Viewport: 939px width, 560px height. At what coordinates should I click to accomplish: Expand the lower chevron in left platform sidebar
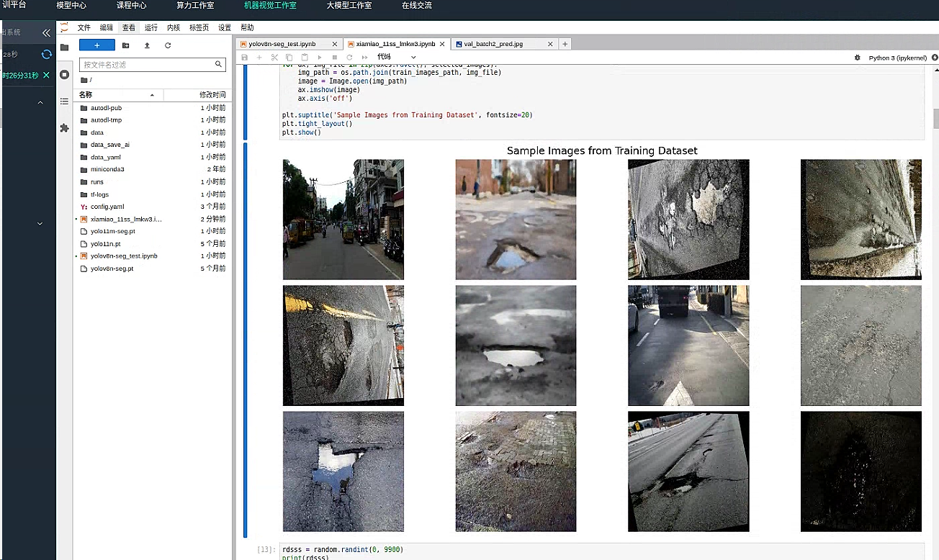pos(40,224)
